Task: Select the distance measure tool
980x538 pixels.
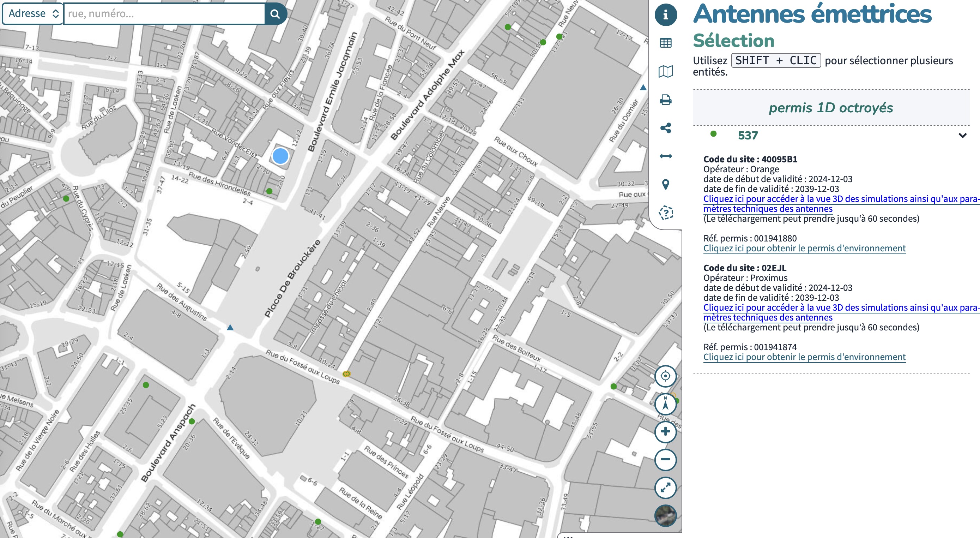Action: tap(665, 156)
